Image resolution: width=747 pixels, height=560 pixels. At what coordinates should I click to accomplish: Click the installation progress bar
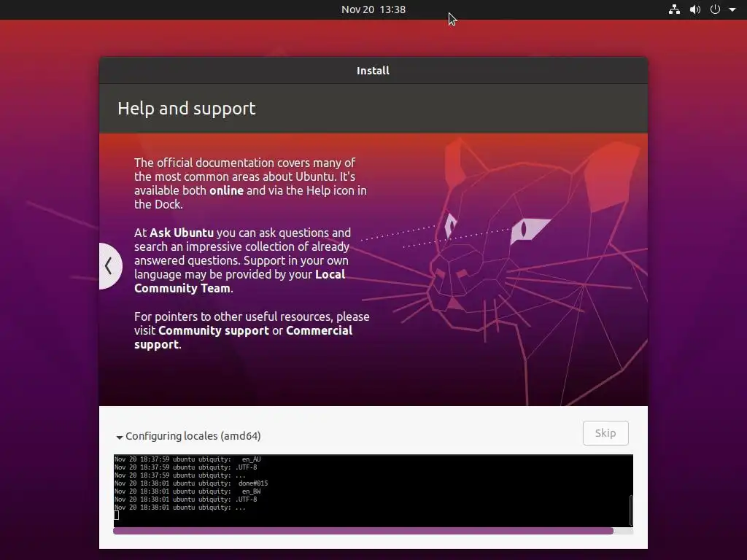[373, 531]
